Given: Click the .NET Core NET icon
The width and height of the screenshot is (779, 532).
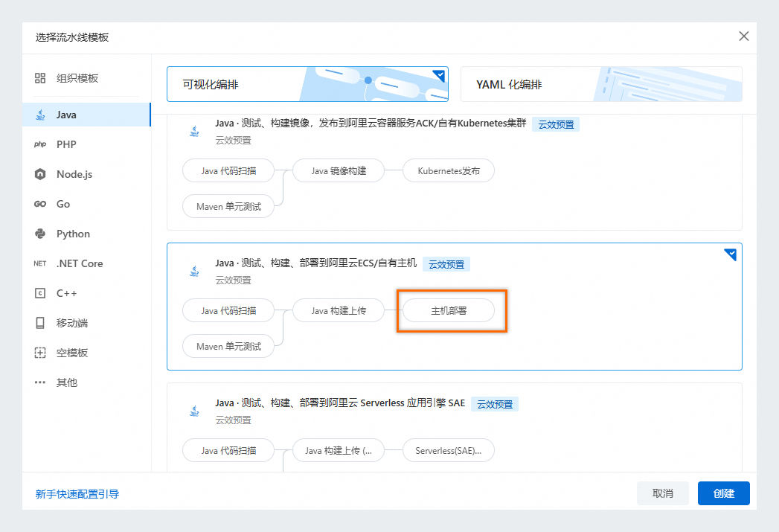Looking at the screenshot, I should [x=40, y=263].
